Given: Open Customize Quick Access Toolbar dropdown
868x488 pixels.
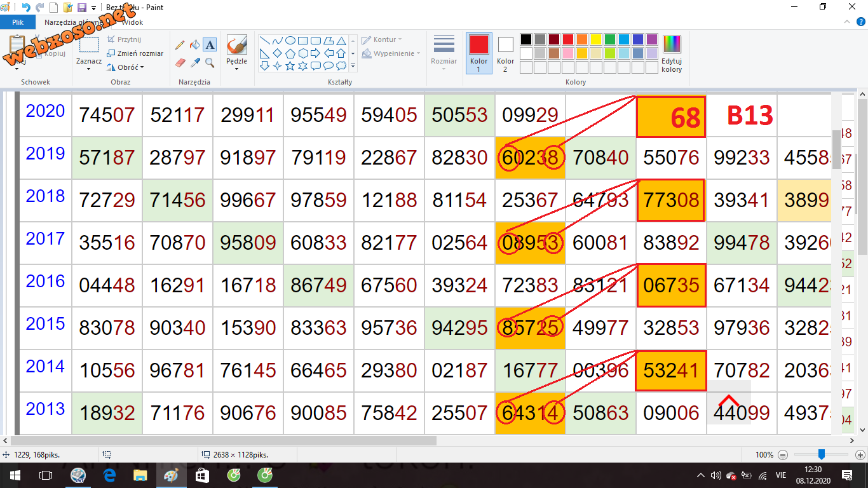Looking at the screenshot, I should tap(94, 8).
